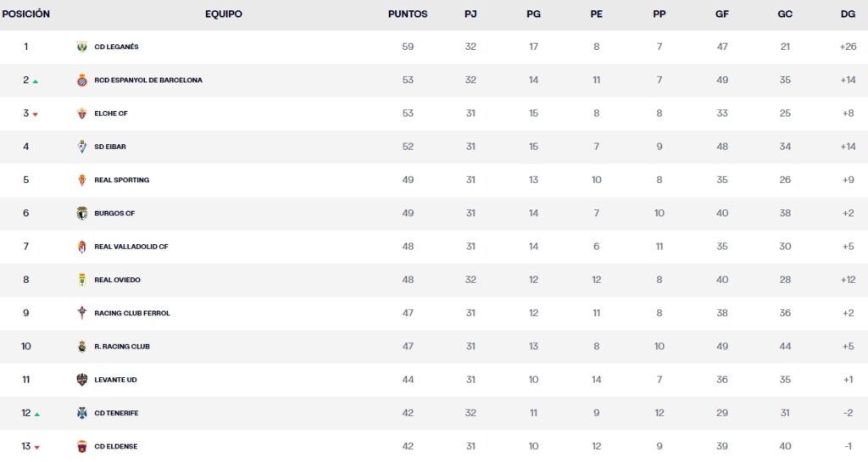Click the Real Oviedo team crest

point(82,280)
